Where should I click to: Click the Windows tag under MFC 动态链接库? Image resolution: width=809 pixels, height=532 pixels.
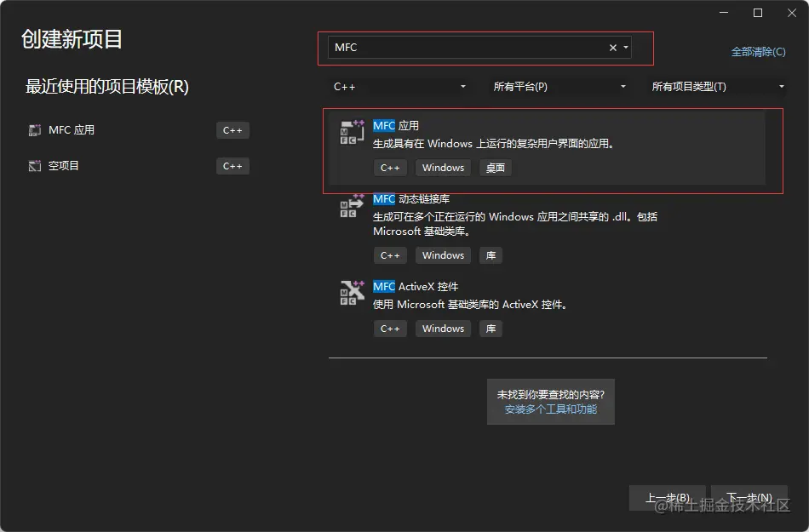click(x=443, y=255)
